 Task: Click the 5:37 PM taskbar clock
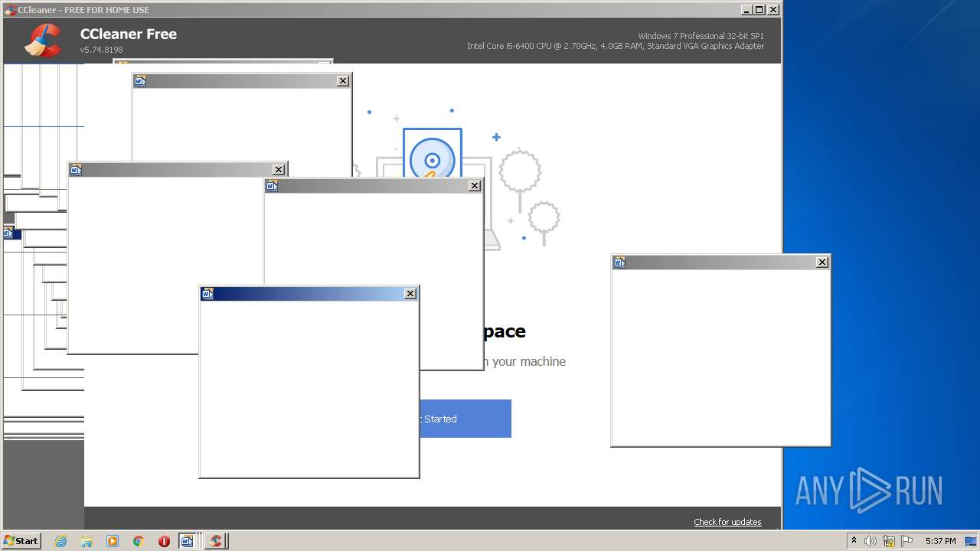(940, 541)
